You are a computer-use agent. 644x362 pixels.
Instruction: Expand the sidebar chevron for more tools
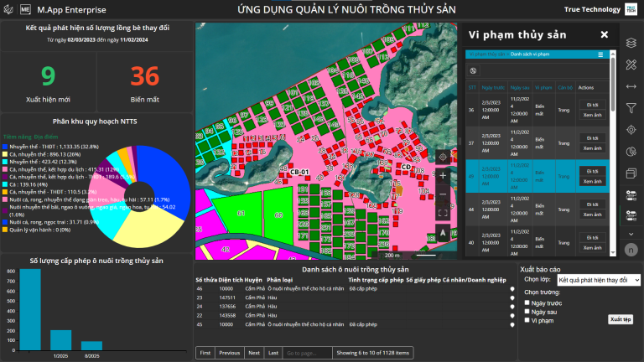[x=631, y=233]
